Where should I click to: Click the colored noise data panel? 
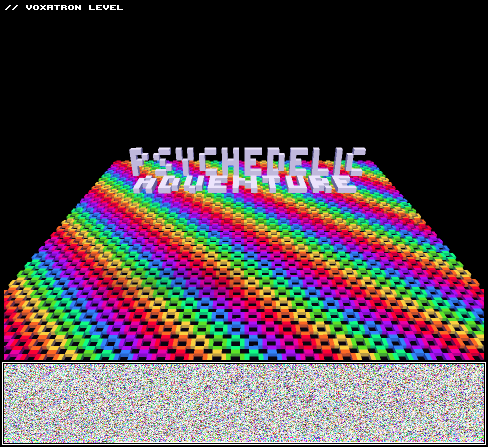click(244, 403)
